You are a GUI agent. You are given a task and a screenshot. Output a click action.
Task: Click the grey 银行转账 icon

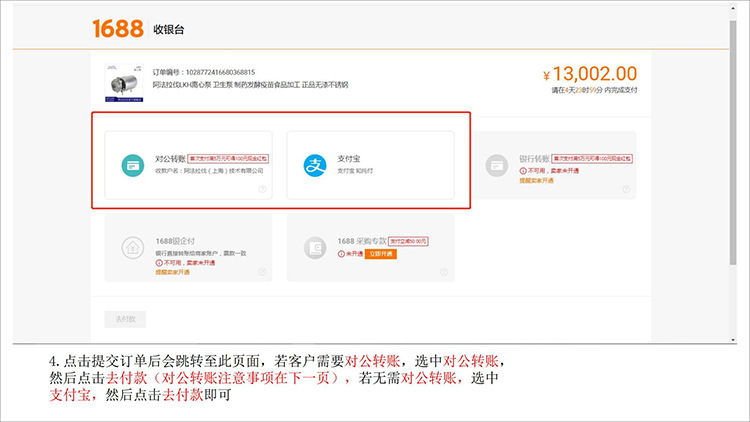pyautogui.click(x=497, y=166)
